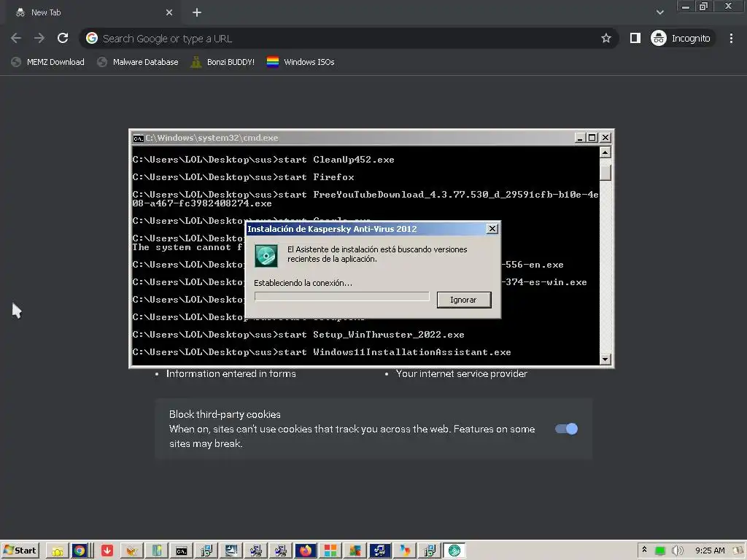Image resolution: width=747 pixels, height=560 pixels.
Task: Open the Chrome three-dot menu
Action: [731, 38]
